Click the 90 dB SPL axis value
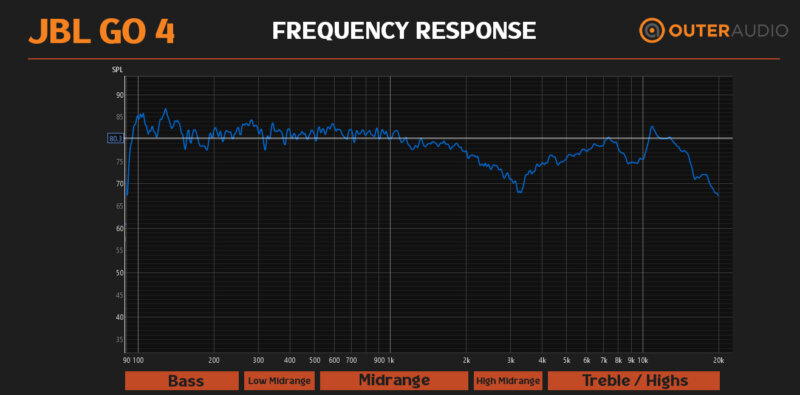 click(x=120, y=95)
